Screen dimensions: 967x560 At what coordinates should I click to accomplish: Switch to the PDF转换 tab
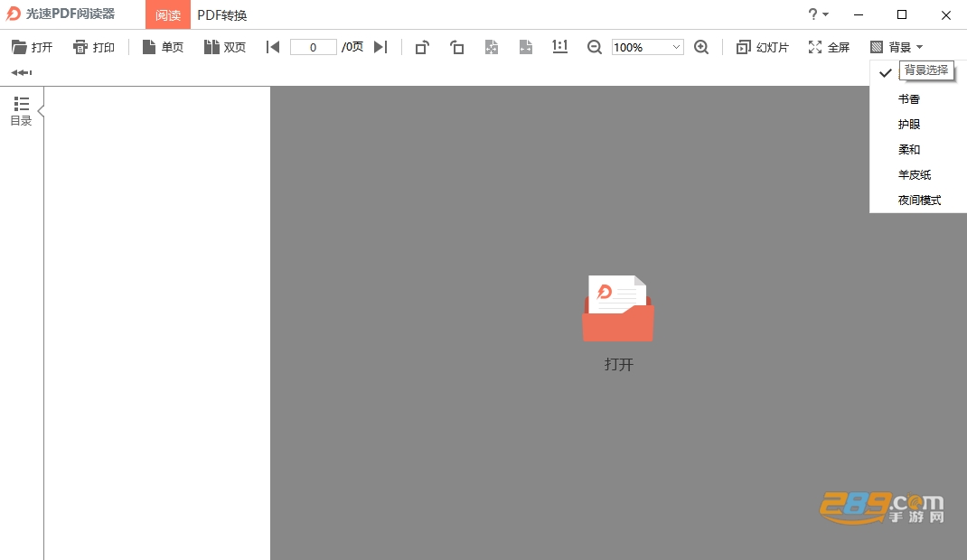(222, 14)
